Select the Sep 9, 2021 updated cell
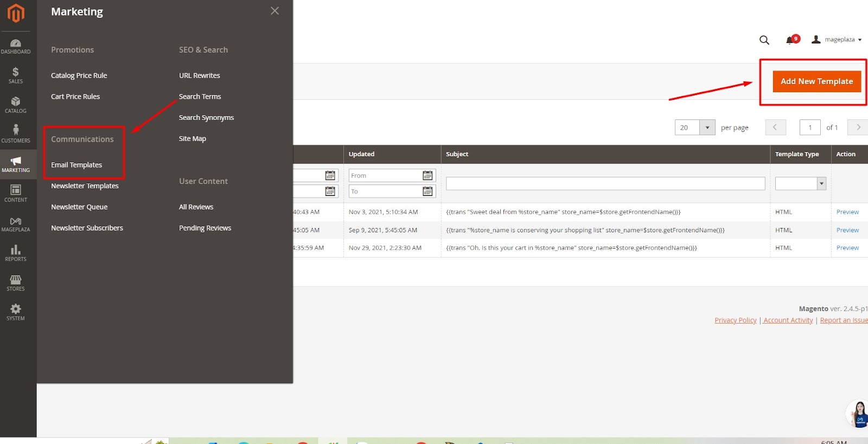This screenshot has width=868, height=444. coord(392,230)
